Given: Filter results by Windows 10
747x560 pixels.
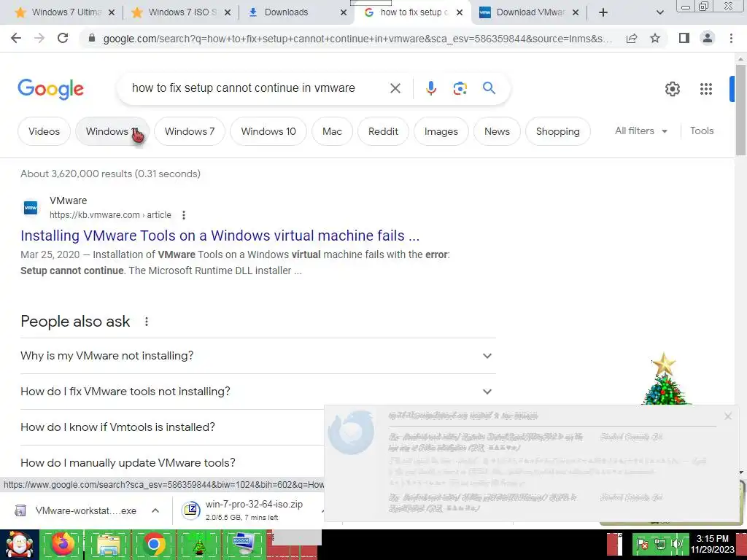Looking at the screenshot, I should point(268,131).
